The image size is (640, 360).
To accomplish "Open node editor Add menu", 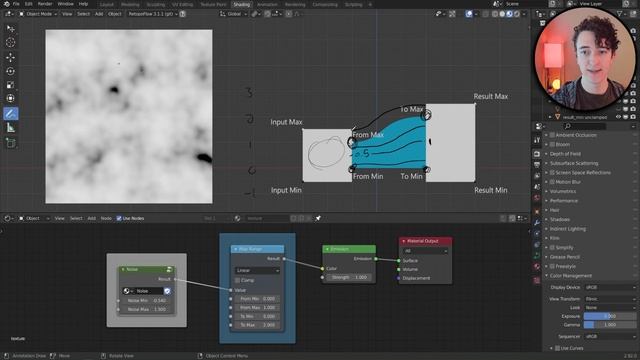I will pyautogui.click(x=91, y=218).
